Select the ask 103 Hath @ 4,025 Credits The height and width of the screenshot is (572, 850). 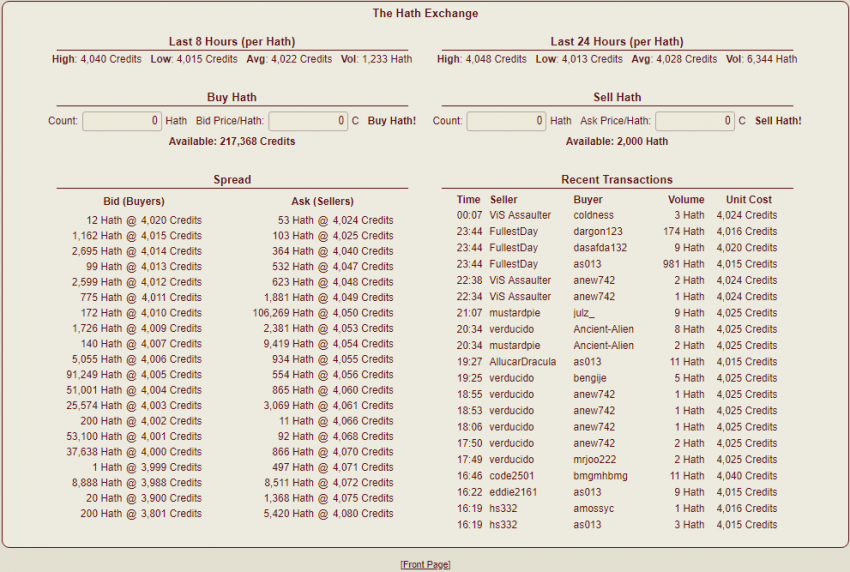pyautogui.click(x=333, y=236)
